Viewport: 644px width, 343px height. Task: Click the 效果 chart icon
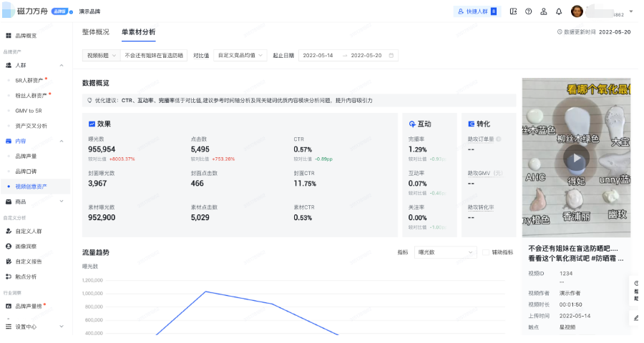coord(92,124)
